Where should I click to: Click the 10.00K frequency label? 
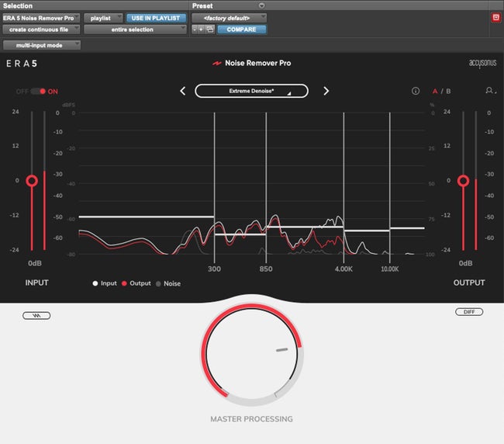390,269
